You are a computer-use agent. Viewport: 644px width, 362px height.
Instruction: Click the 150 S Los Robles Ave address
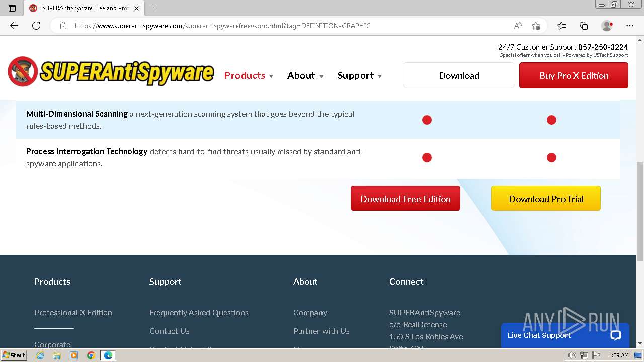click(426, 336)
